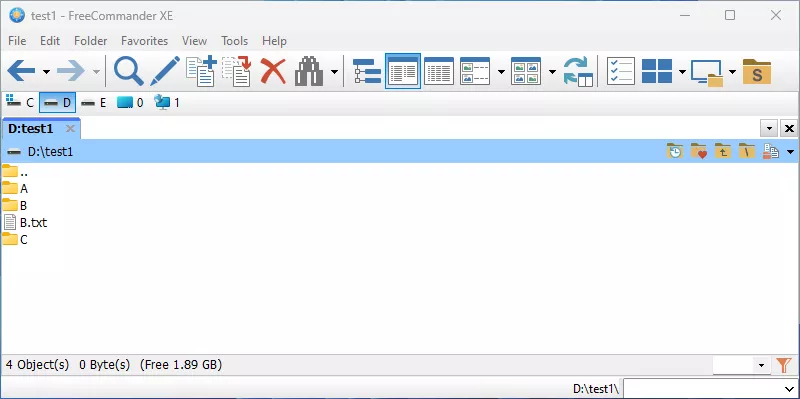Open the View menu
The width and height of the screenshot is (800, 399).
[194, 41]
